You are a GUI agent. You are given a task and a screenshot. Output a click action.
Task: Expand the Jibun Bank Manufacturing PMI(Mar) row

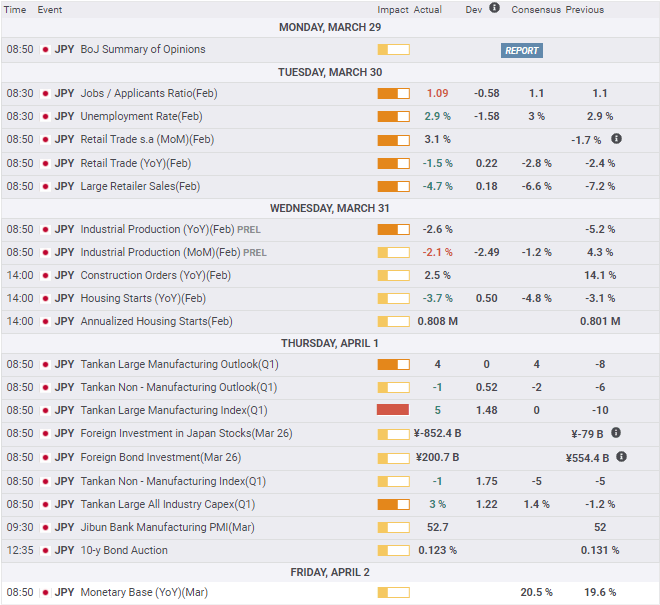pos(330,528)
